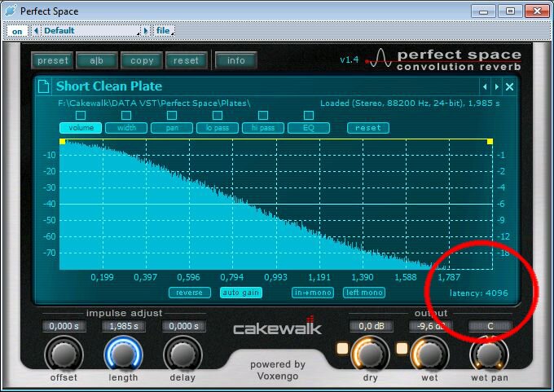Click the a|b compare button
The image size is (554, 392).
pos(97,61)
